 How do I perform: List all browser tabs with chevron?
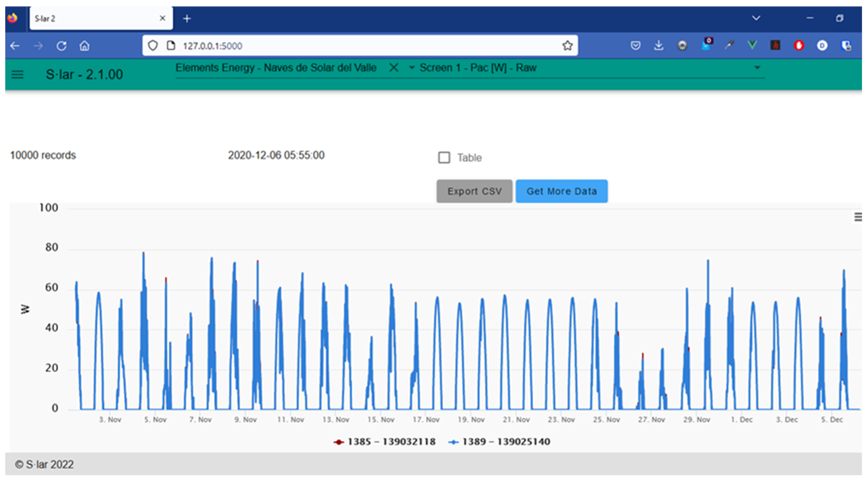click(x=756, y=18)
